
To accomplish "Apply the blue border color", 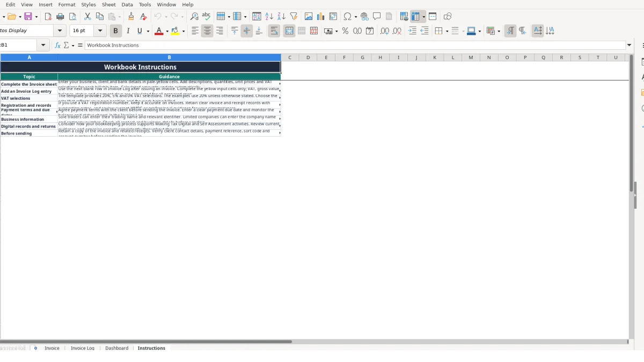I will coord(471,31).
